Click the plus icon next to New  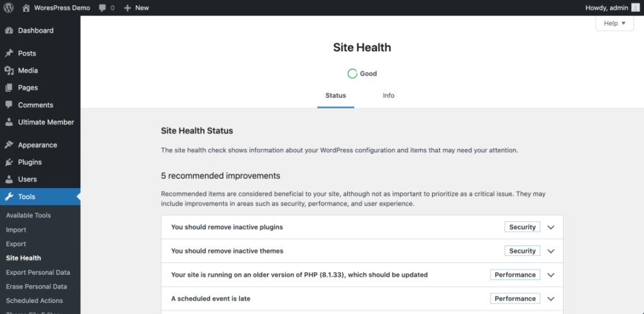[128, 8]
